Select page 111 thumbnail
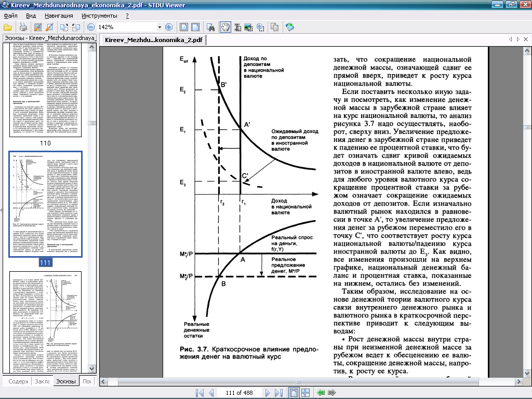The height and width of the screenshot is (399, 532). coord(46,204)
